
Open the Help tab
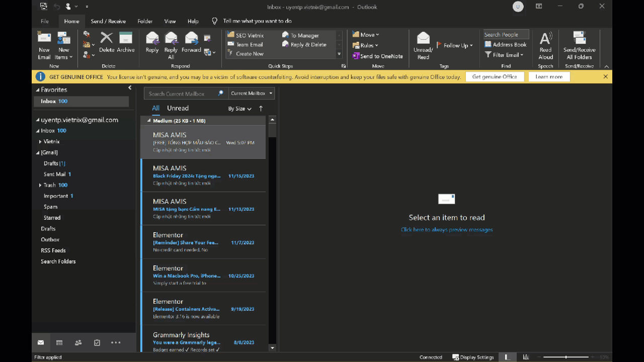pos(193,21)
